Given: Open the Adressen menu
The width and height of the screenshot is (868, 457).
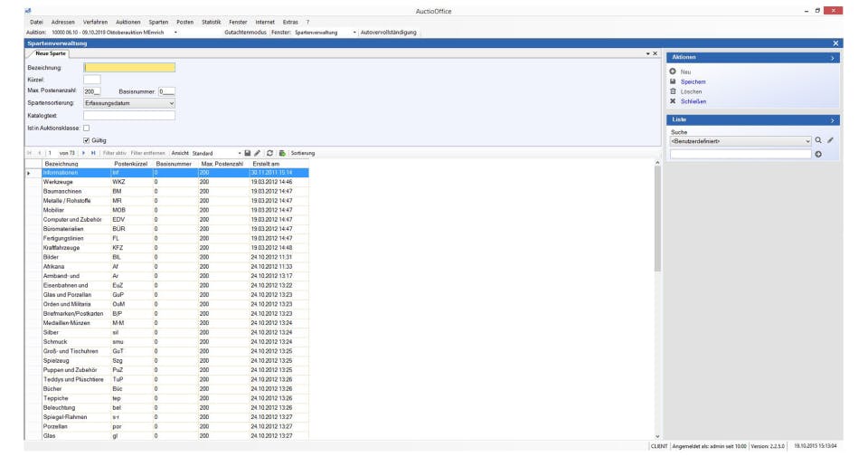Looking at the screenshot, I should (x=63, y=22).
